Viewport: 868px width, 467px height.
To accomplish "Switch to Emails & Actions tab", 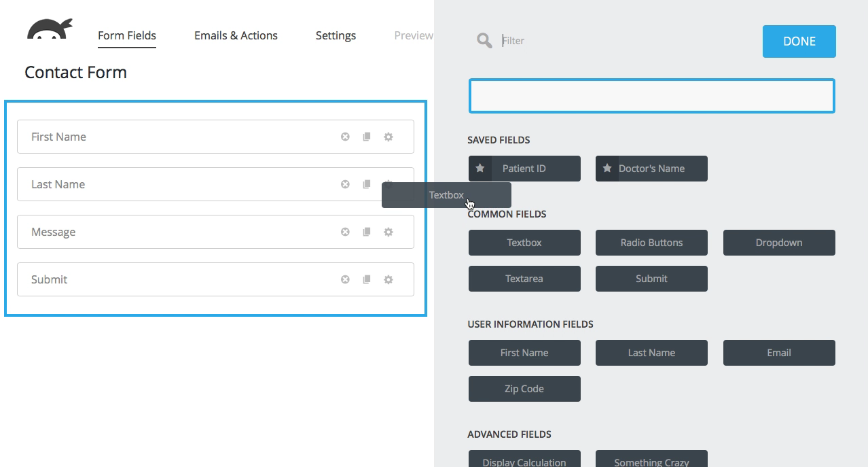I will [x=236, y=35].
